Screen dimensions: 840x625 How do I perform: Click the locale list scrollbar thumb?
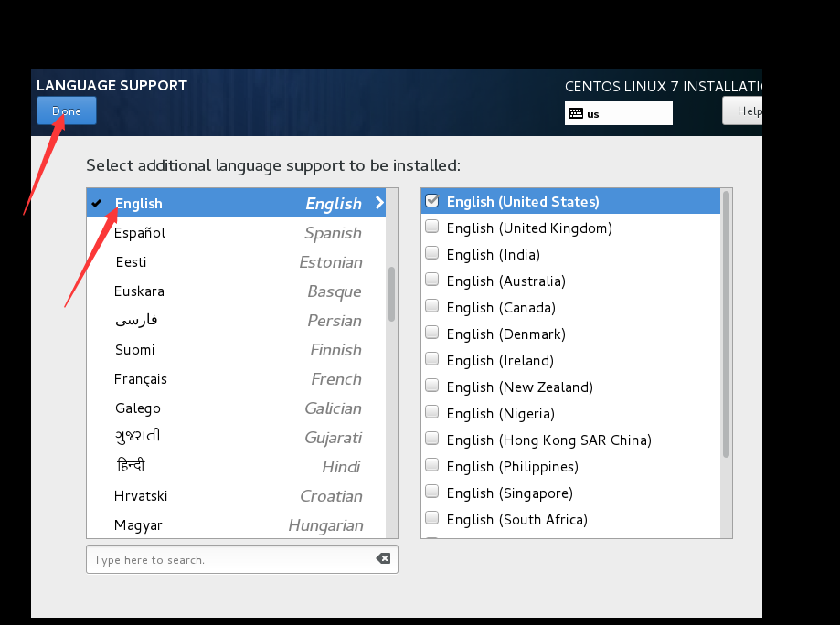click(x=726, y=324)
